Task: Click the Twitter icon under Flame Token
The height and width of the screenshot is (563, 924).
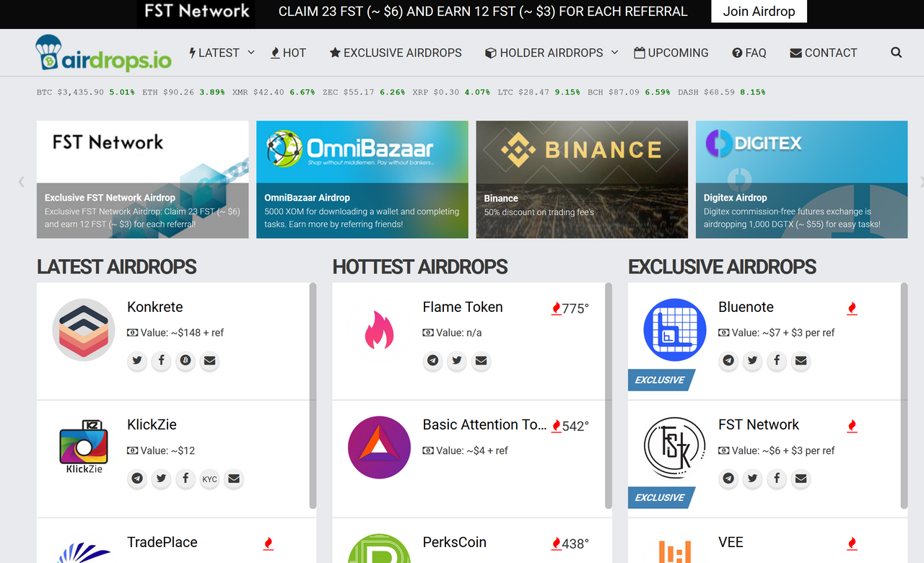Action: pos(457,360)
